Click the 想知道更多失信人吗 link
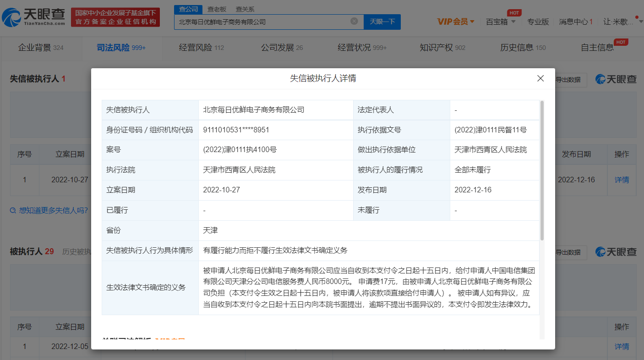Image resolution: width=644 pixels, height=360 pixels. tap(53, 211)
